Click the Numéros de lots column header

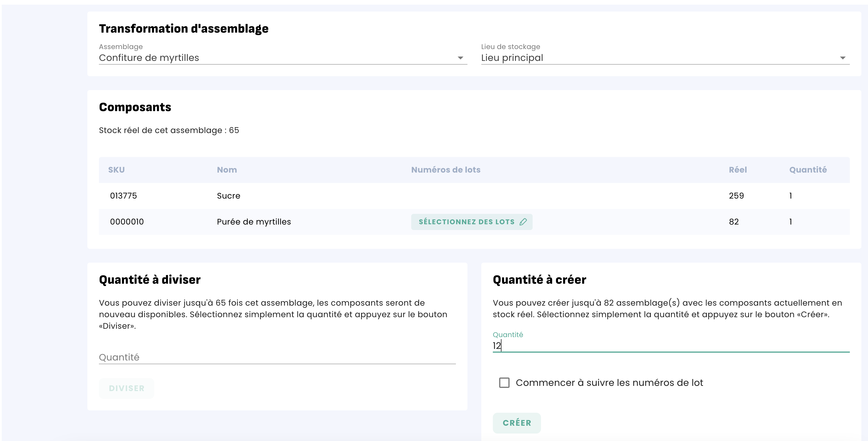446,170
